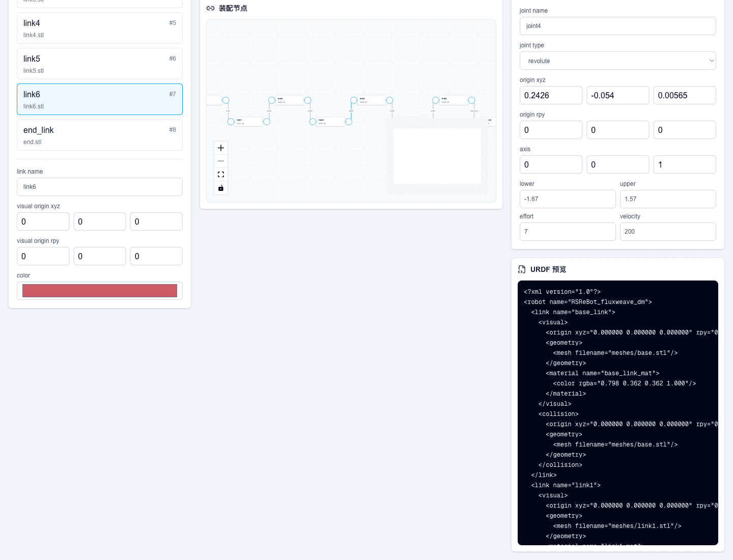Click the link icon beside 装配节点 heading
Screen dimensions: 733x560
point(210,8)
